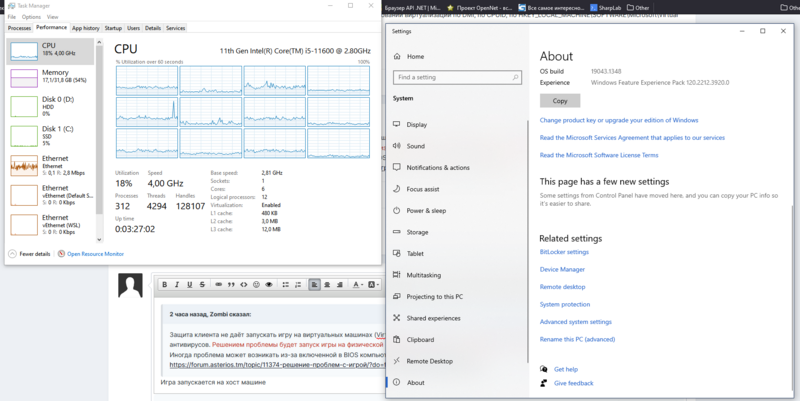This screenshot has height=401, width=800.
Task: Open Tablet settings
Action: [x=415, y=254]
